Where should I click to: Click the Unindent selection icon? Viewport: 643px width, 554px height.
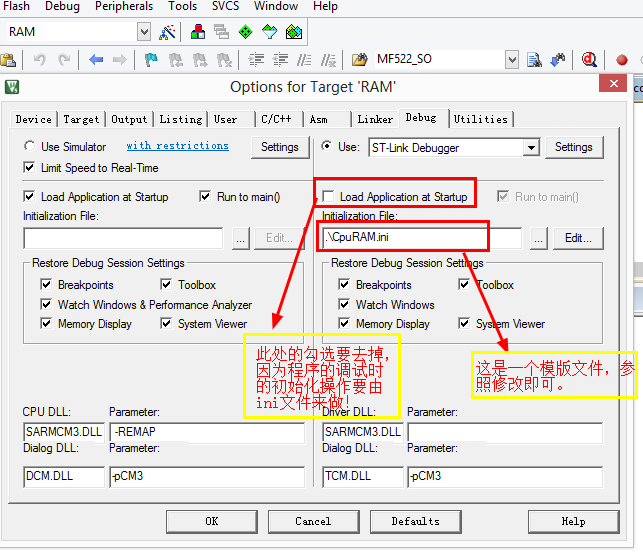[280, 60]
